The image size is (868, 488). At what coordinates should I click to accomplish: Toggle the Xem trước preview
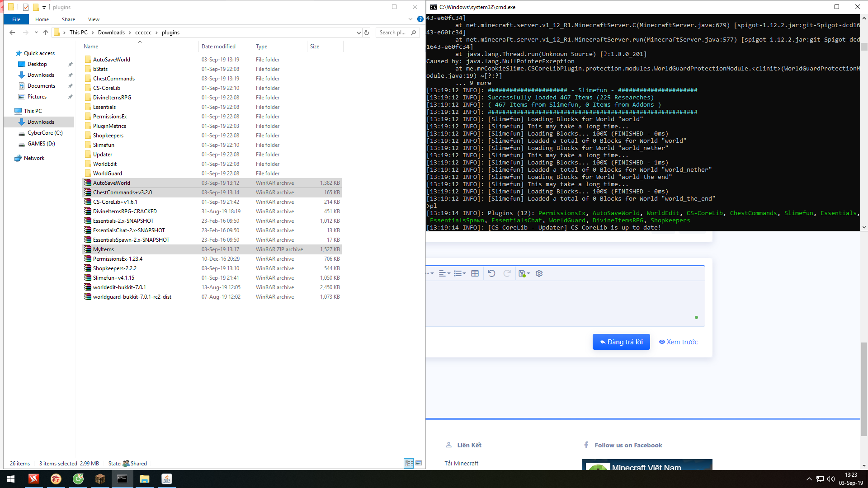click(x=678, y=342)
